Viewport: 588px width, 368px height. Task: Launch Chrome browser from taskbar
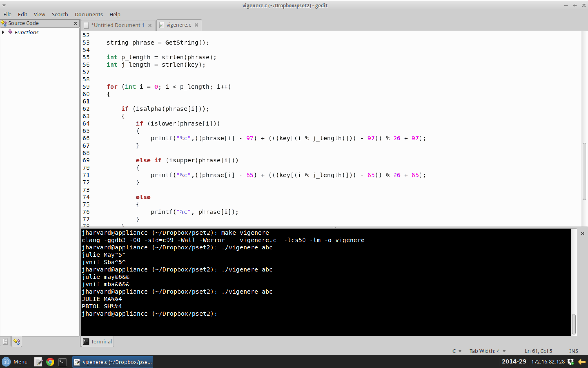[x=50, y=362]
